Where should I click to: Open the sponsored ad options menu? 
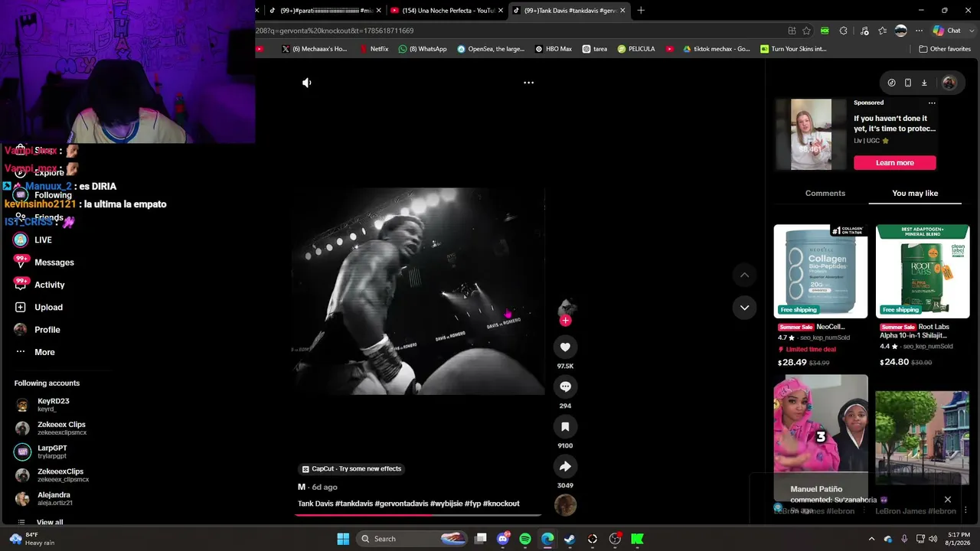pyautogui.click(x=932, y=103)
